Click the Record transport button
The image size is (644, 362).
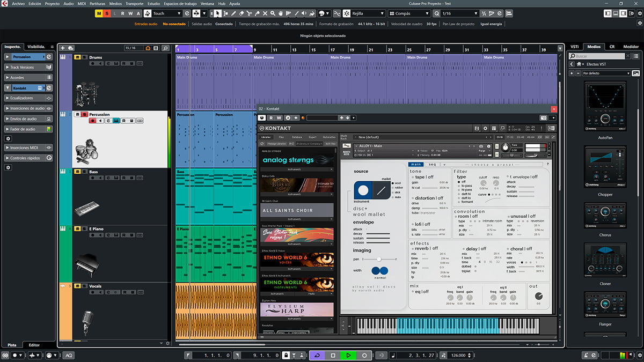364,355
